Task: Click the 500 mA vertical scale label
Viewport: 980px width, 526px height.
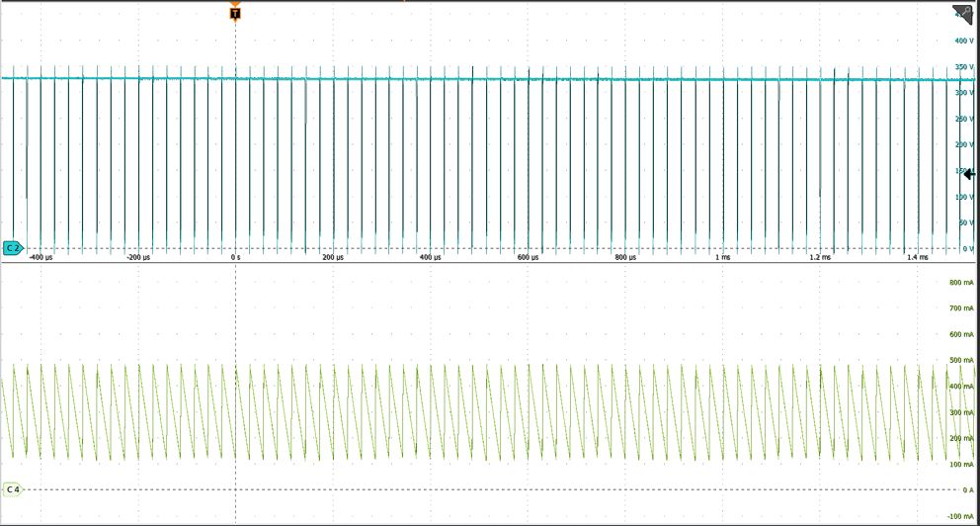Action: tap(960, 360)
